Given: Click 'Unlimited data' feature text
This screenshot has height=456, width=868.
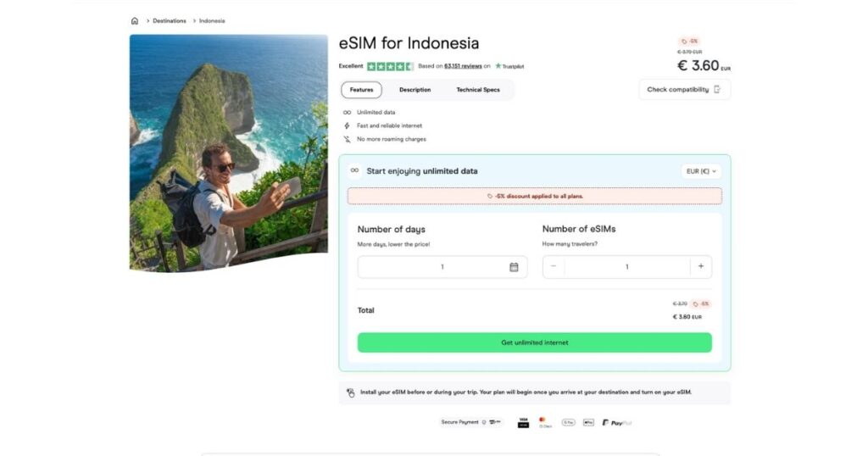Looking at the screenshot, I should (x=376, y=113).
